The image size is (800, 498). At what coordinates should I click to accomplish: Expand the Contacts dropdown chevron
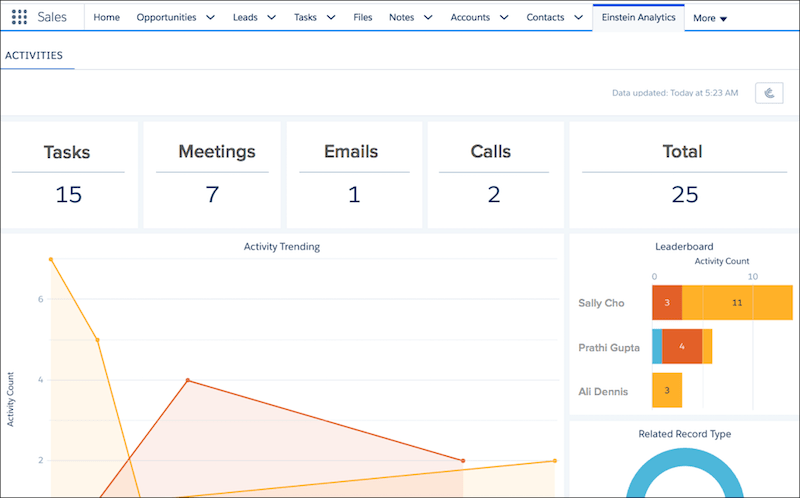point(578,17)
